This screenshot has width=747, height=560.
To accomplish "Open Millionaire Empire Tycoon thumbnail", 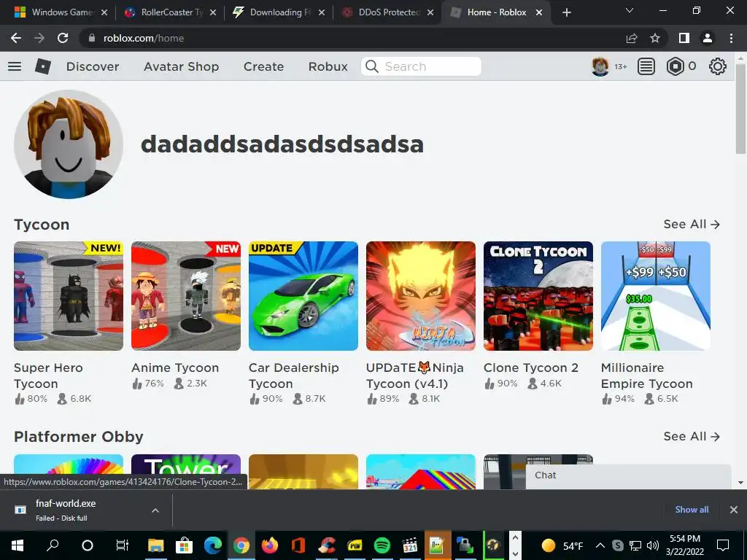I will pyautogui.click(x=656, y=296).
